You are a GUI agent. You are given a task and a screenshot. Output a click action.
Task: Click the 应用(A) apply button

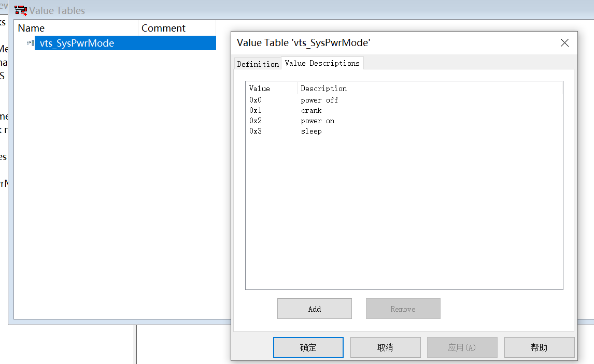click(x=462, y=347)
